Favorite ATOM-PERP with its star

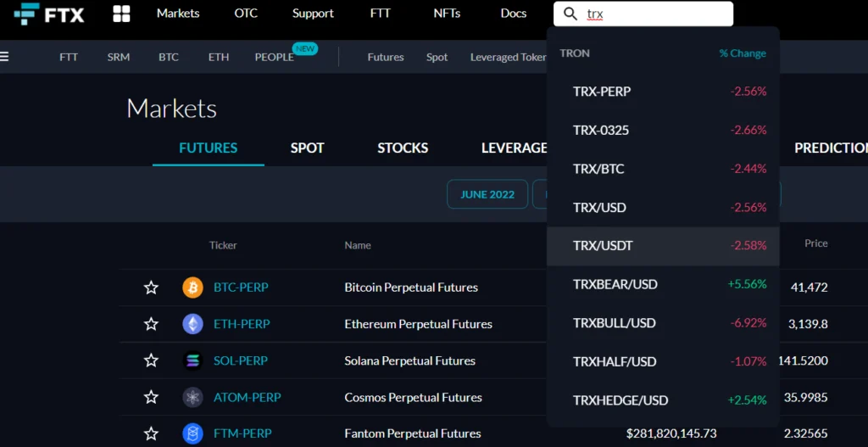click(x=151, y=397)
